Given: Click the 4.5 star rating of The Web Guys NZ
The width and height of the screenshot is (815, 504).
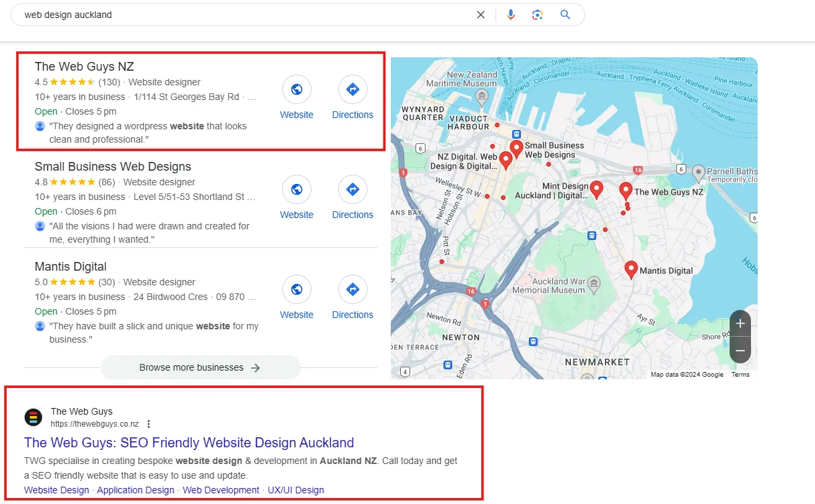Looking at the screenshot, I should pos(71,82).
